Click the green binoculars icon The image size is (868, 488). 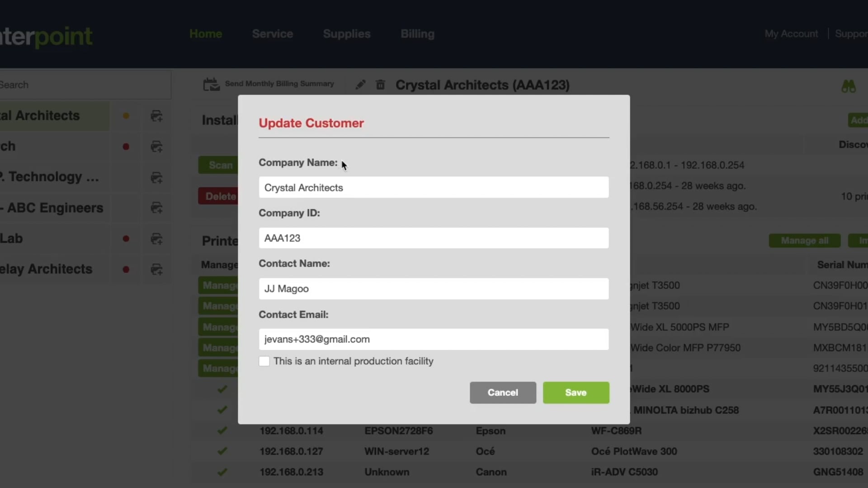coord(848,86)
